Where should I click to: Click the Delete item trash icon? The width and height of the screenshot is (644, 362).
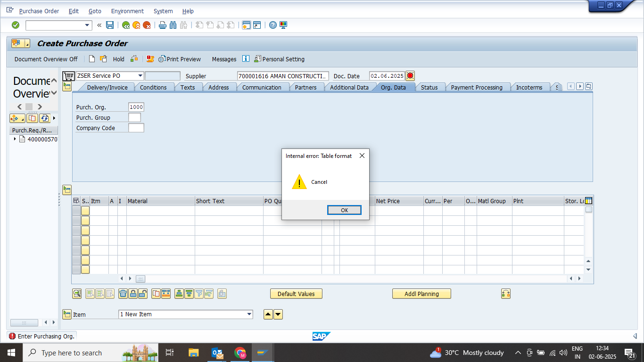(123, 294)
